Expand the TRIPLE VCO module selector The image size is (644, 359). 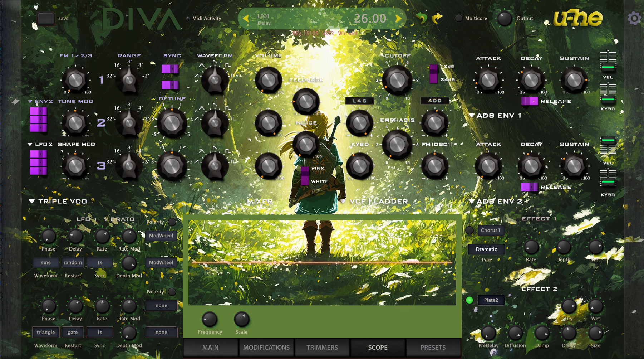click(x=31, y=201)
